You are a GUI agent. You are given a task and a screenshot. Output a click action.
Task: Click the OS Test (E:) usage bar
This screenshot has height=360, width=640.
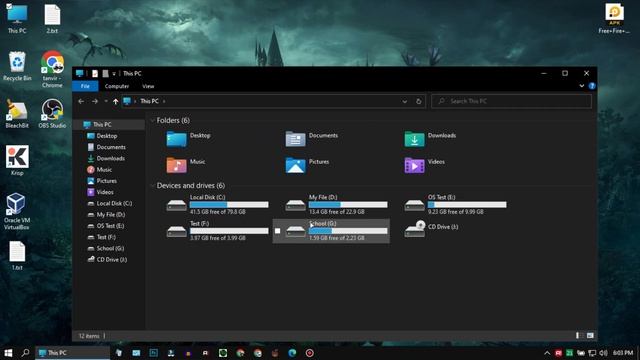[x=467, y=204]
